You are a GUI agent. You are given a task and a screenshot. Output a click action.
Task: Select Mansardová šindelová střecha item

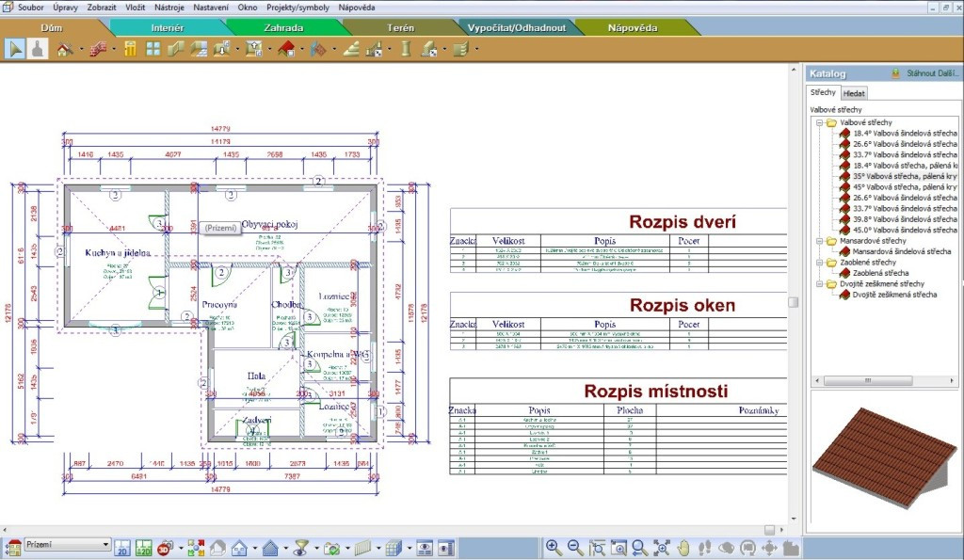pyautogui.click(x=901, y=251)
